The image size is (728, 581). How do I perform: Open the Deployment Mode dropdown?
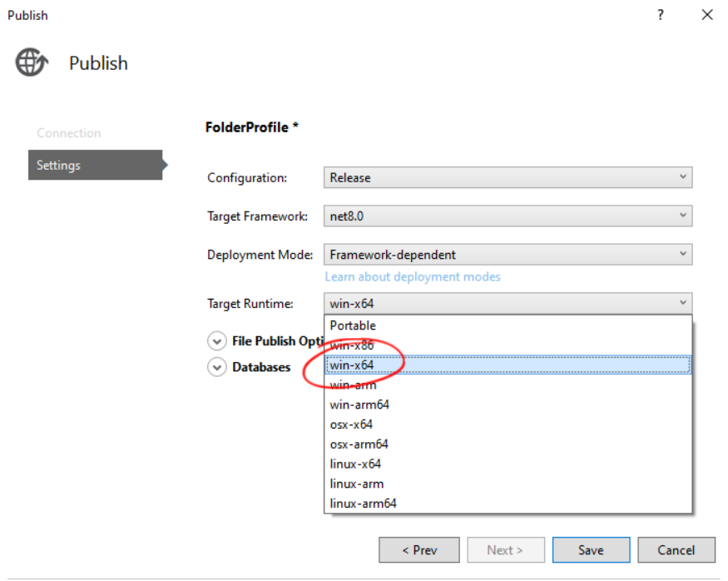tap(508, 255)
